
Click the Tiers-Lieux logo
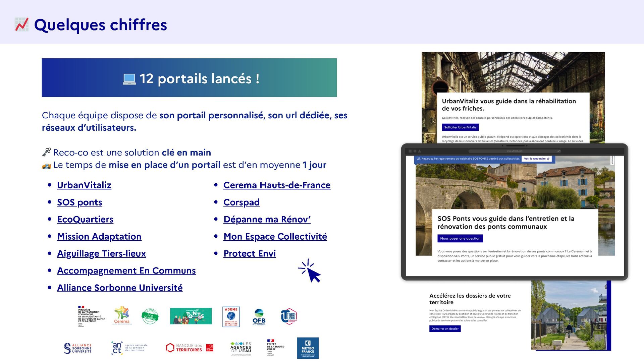(x=289, y=316)
